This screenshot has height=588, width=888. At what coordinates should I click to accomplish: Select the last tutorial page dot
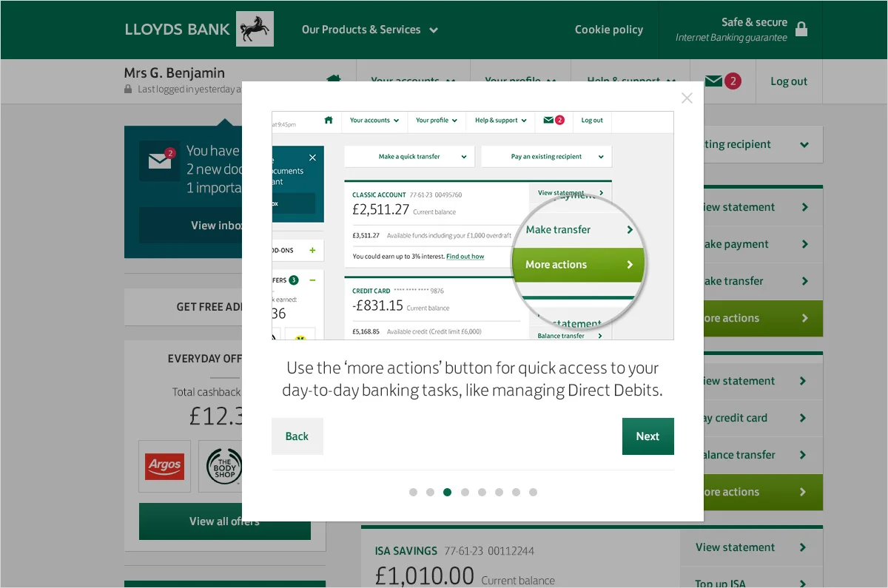[x=533, y=492]
